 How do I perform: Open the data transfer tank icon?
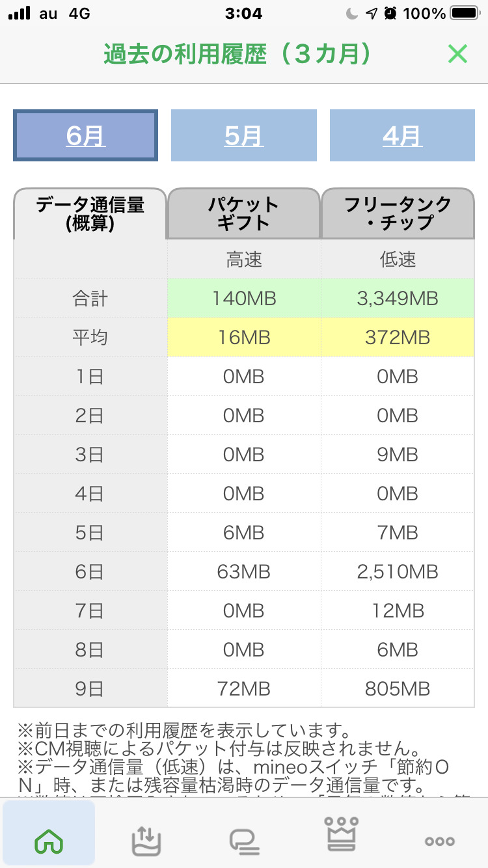point(146,841)
